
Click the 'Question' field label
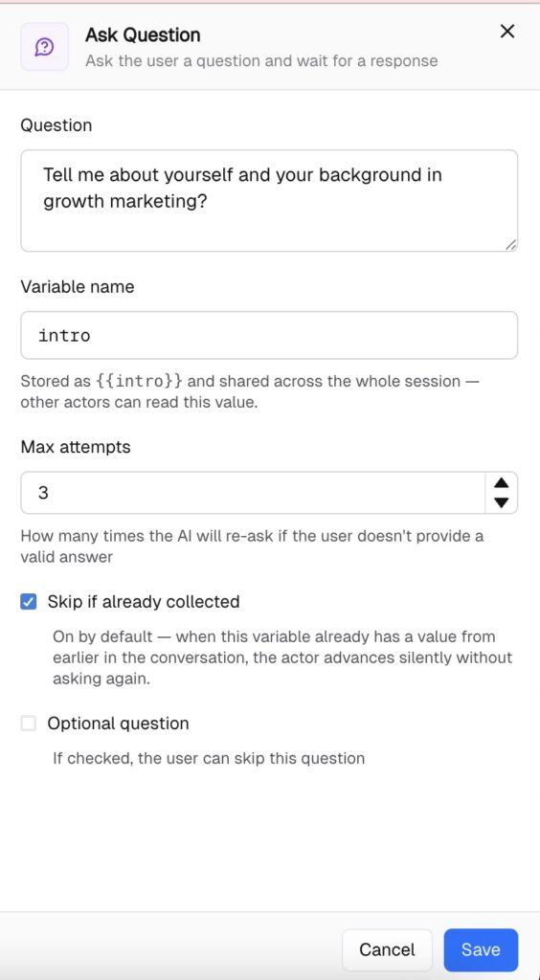[56, 125]
